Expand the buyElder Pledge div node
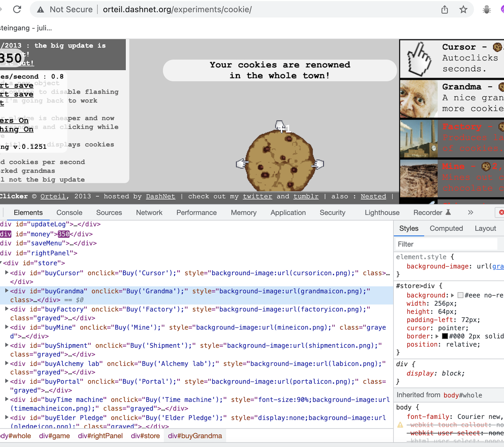The height and width of the screenshot is (447, 504). tap(7, 417)
